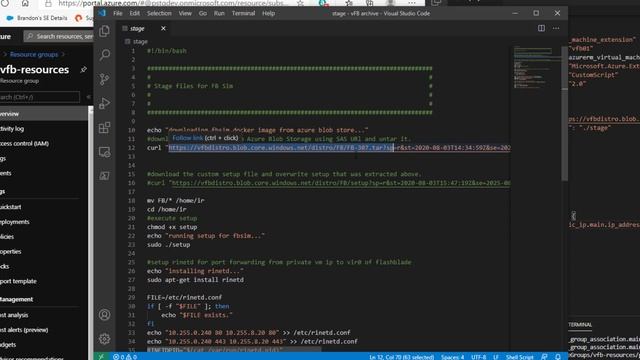640x360 pixels.
Task: Click the Follow link tooltip
Action: [x=205, y=138]
